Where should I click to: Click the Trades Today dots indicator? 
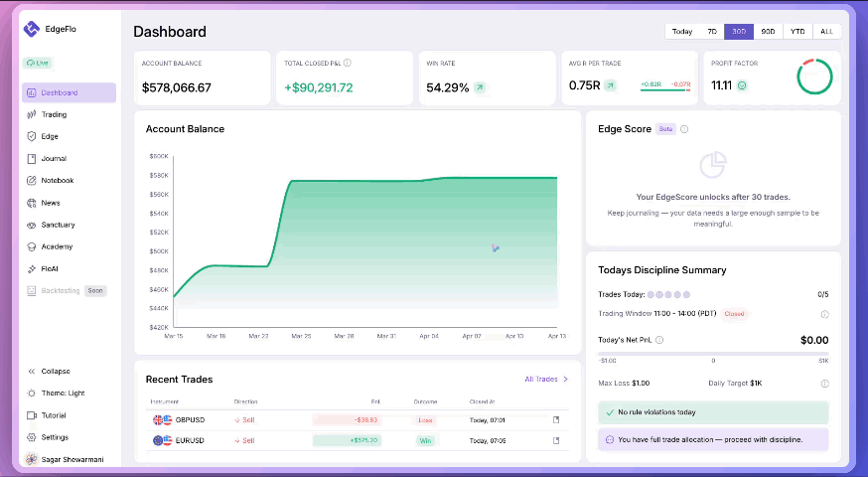tap(668, 295)
